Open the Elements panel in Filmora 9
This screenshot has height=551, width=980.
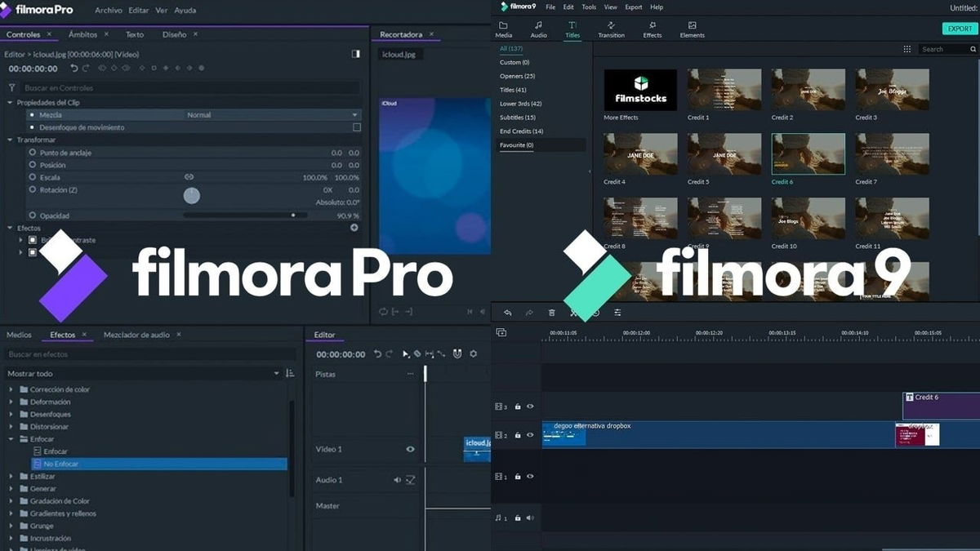click(x=692, y=29)
